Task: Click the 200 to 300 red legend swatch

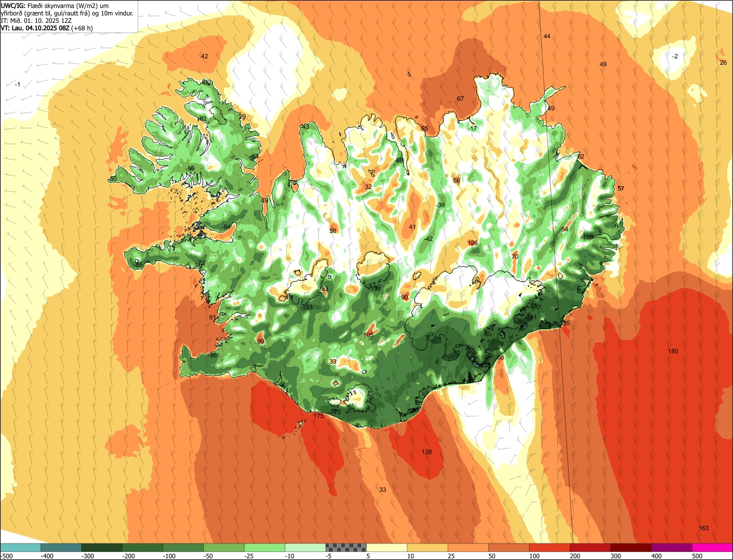Action: pyautogui.click(x=590, y=547)
